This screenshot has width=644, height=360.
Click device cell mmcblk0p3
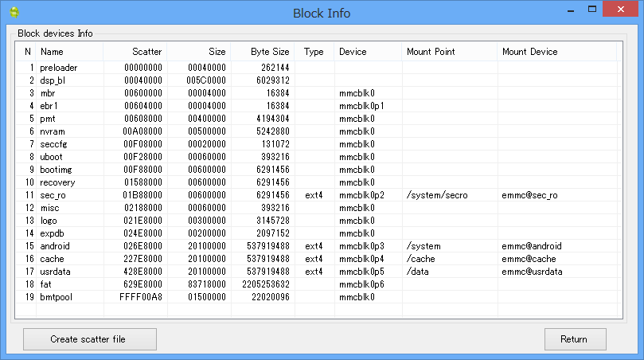click(x=362, y=246)
